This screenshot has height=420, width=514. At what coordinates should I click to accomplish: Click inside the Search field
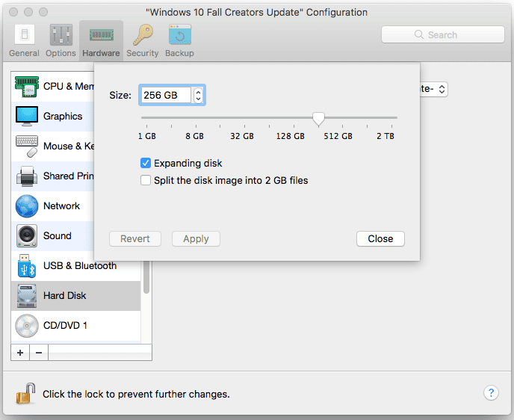tap(443, 34)
